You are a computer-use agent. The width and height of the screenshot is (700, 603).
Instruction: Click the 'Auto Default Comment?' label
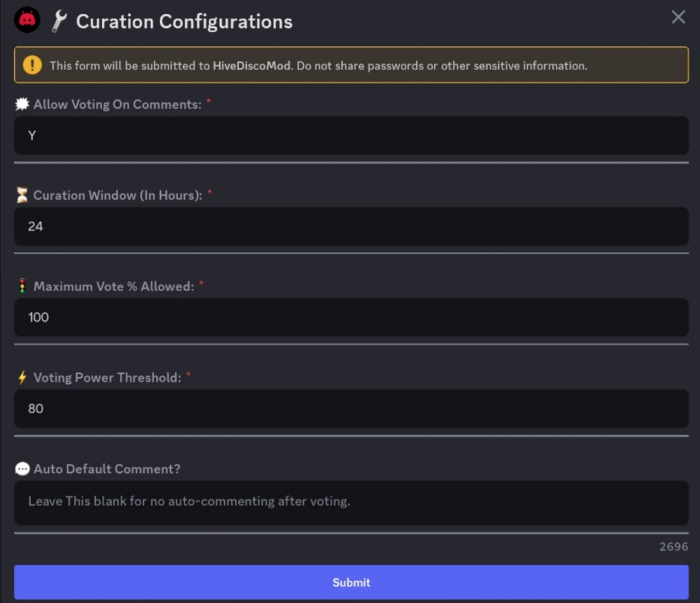coord(107,469)
